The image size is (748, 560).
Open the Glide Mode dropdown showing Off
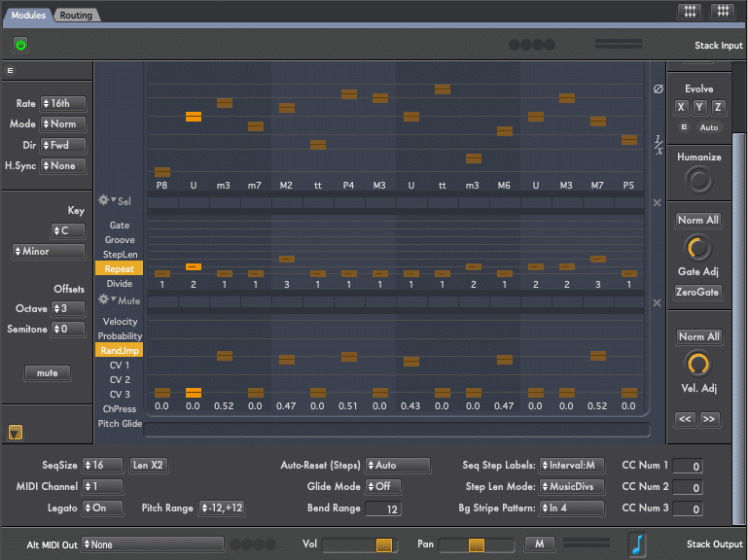pos(383,486)
